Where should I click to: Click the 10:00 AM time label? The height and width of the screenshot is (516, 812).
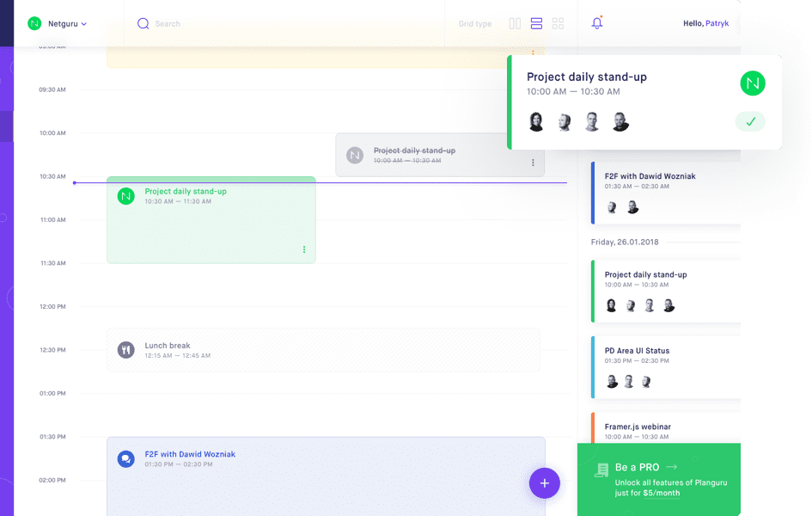pos(52,133)
